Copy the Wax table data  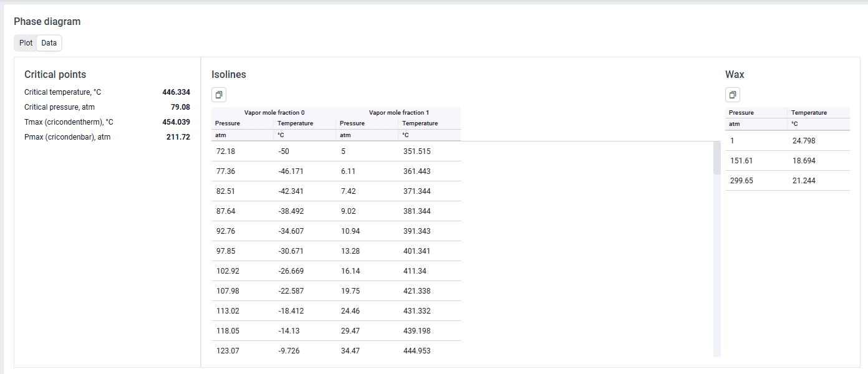pos(733,95)
